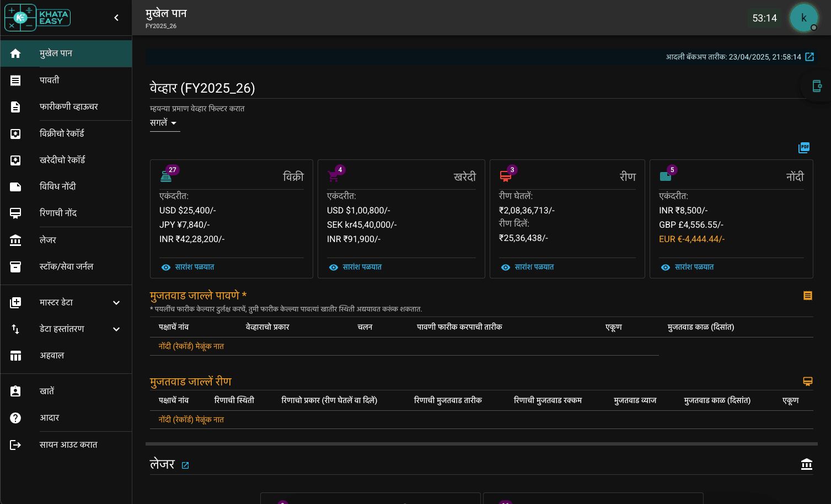
Task: Open the सगलें month filter dropdown
Action: pos(164,123)
